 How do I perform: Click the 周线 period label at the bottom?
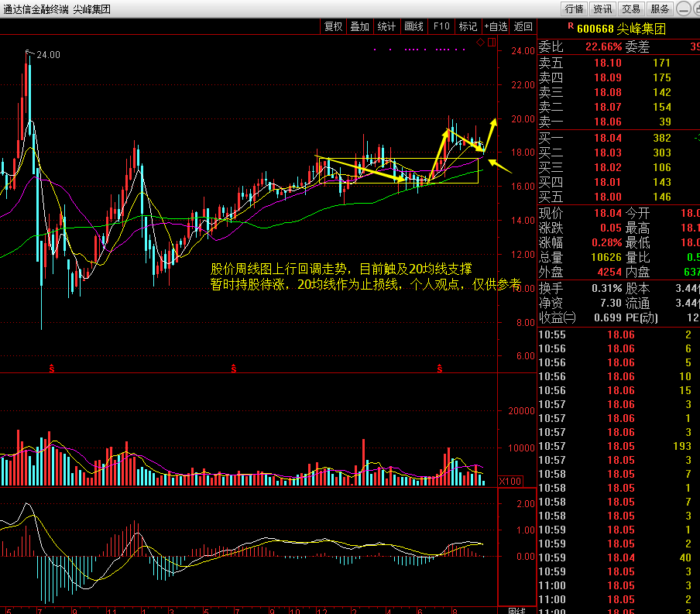[517, 610]
